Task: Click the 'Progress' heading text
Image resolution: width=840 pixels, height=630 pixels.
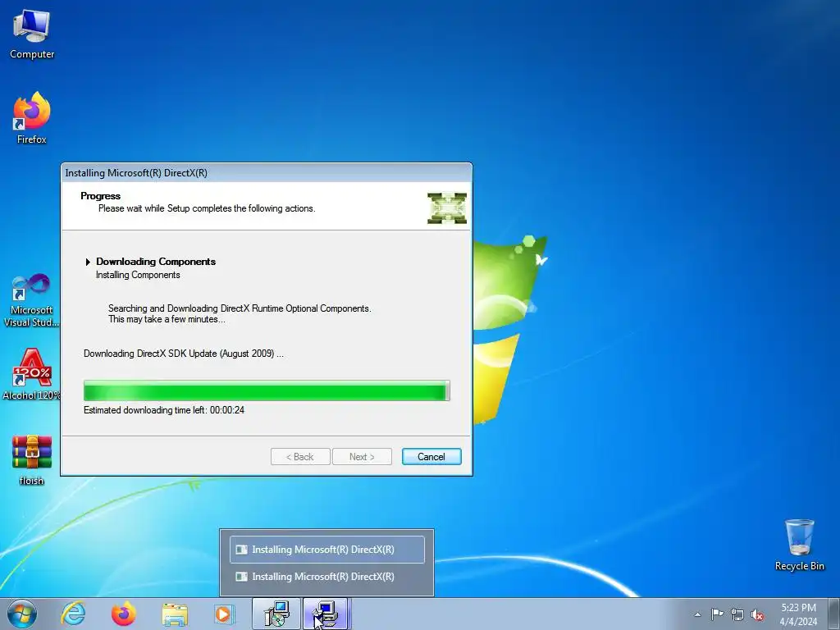Action: click(100, 196)
